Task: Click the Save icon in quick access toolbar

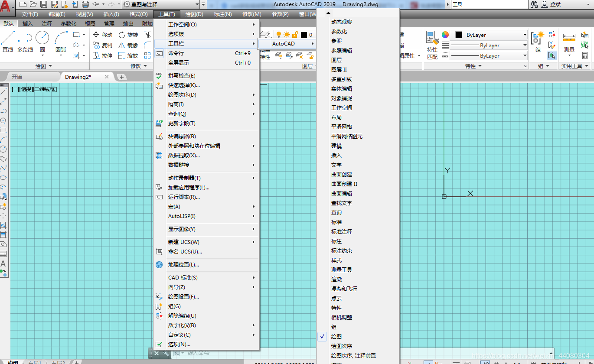Action: click(44, 4)
